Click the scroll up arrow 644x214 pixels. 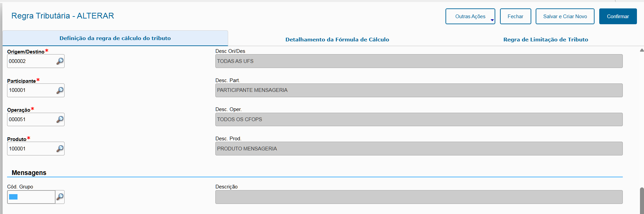[x=642, y=50]
